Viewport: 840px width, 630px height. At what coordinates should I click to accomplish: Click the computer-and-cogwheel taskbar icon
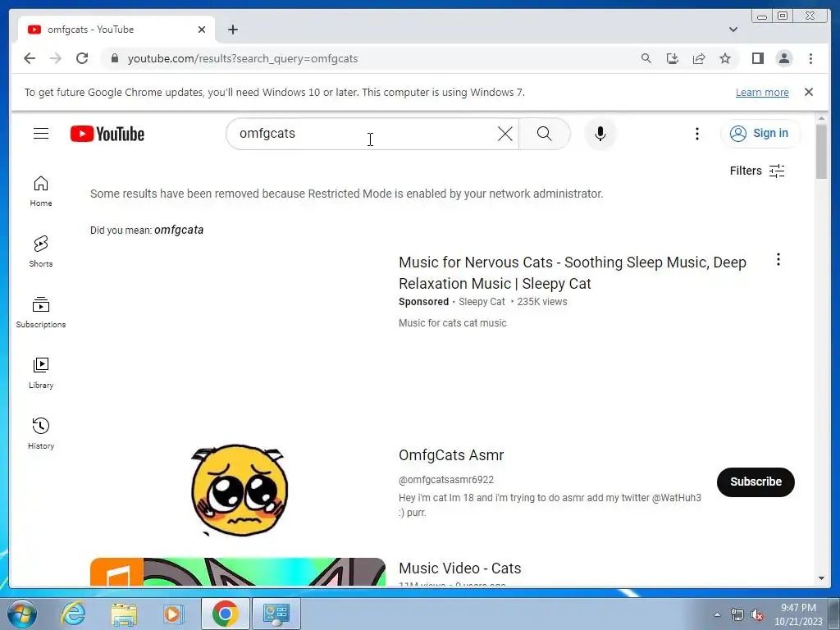click(276, 614)
